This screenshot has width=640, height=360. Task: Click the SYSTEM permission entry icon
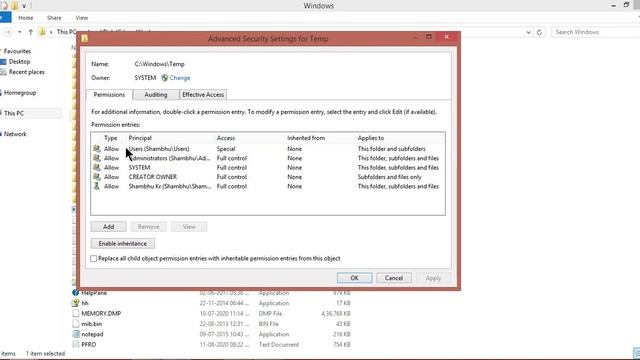(97, 167)
